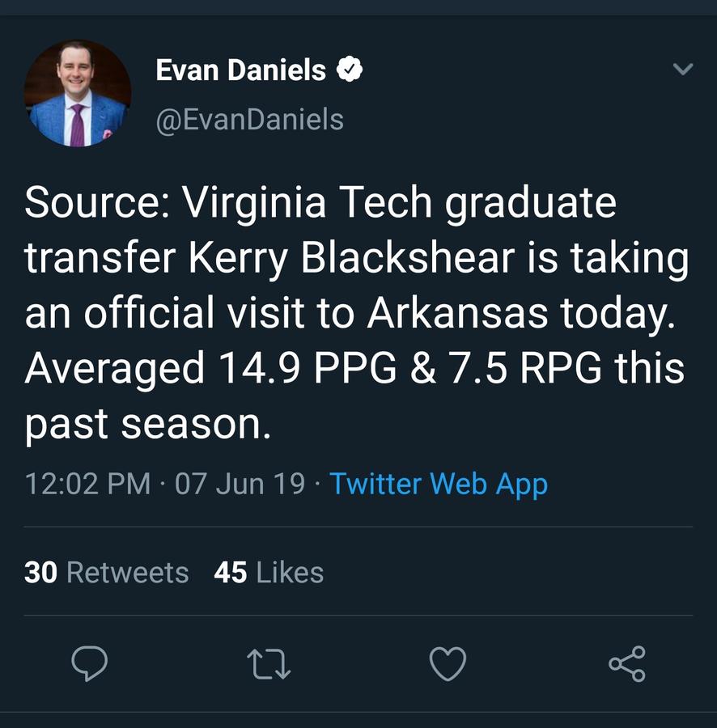Image resolution: width=717 pixels, height=728 pixels.
Task: Reply to the tweet using the speech bubble icon
Action: coord(90,664)
